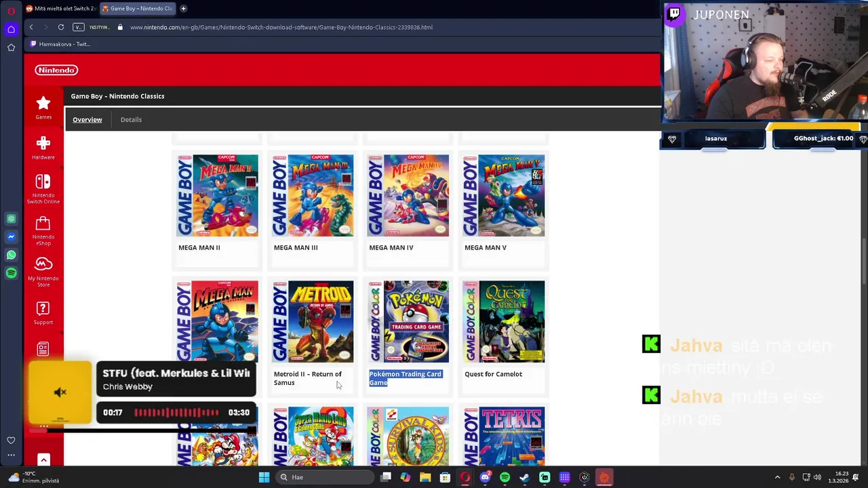Open File Explorer from taskbar
Image resolution: width=868 pixels, height=488 pixels.
pyautogui.click(x=425, y=477)
